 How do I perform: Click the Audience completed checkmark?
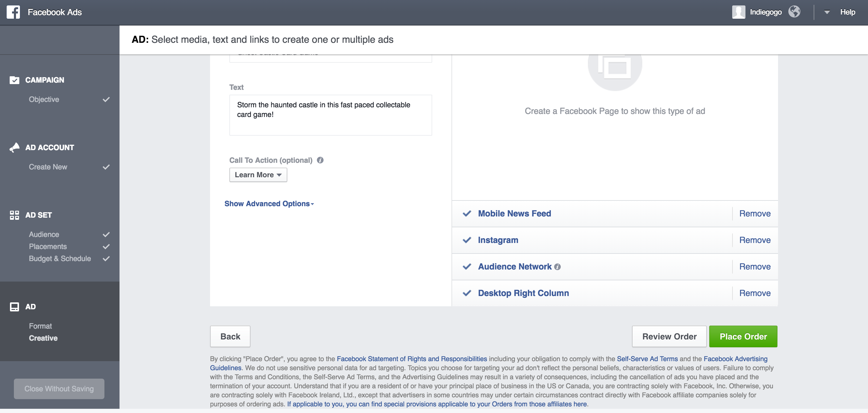(x=106, y=234)
